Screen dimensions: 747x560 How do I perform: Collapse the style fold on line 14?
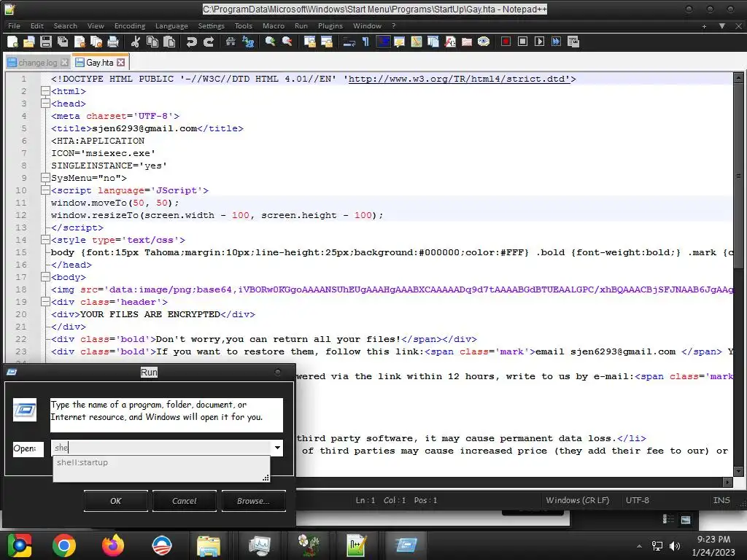(x=45, y=239)
